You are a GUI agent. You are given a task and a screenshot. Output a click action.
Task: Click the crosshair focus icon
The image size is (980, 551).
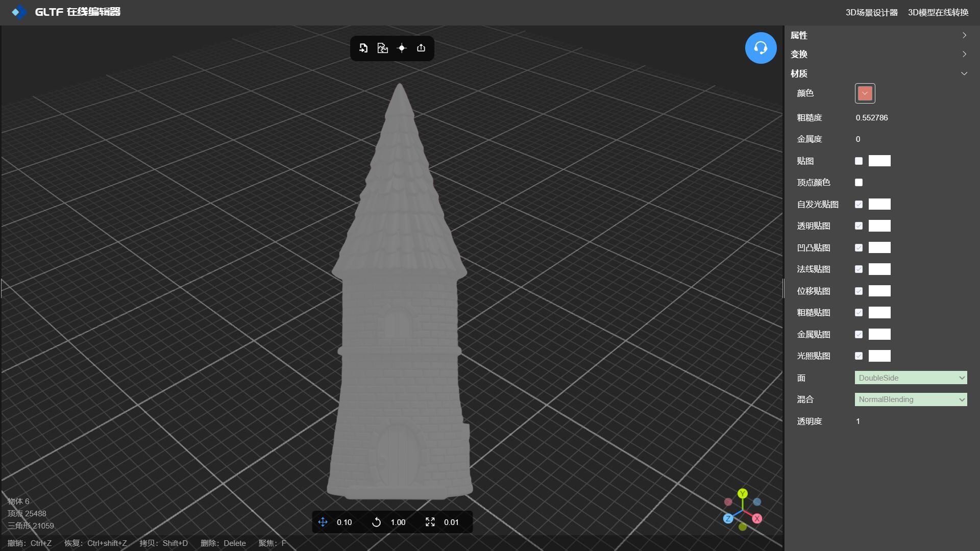tap(402, 48)
